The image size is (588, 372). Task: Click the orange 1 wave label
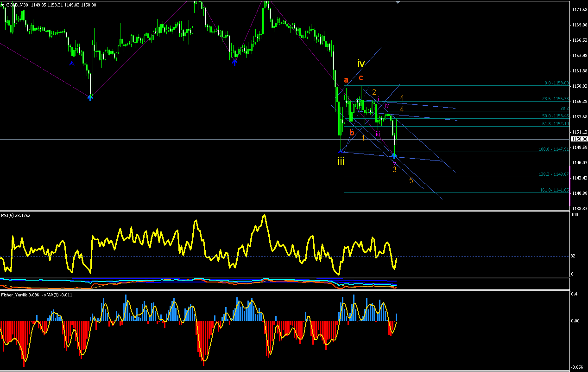tap(363, 138)
